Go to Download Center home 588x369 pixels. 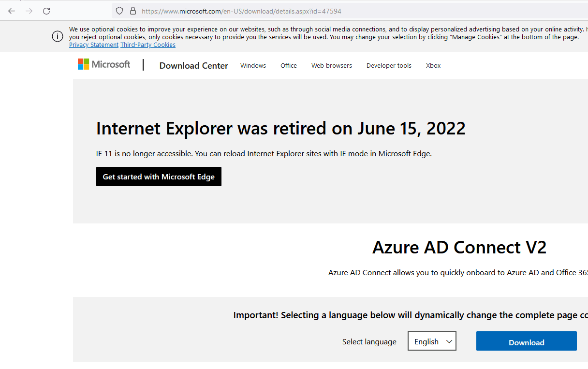193,66
